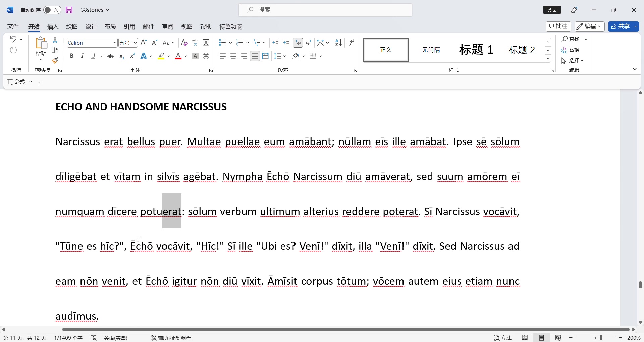Undo the last action
This screenshot has width=644, height=342.
coord(13,39)
